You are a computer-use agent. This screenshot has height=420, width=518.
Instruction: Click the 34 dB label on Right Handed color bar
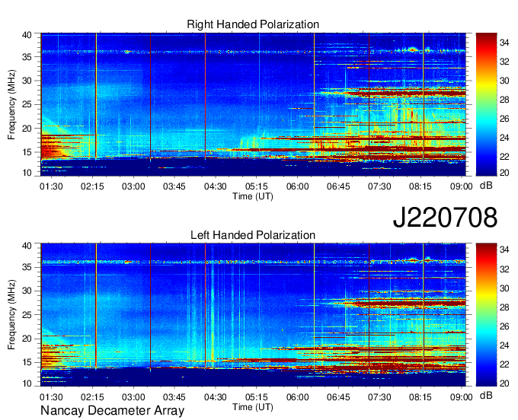click(504, 43)
